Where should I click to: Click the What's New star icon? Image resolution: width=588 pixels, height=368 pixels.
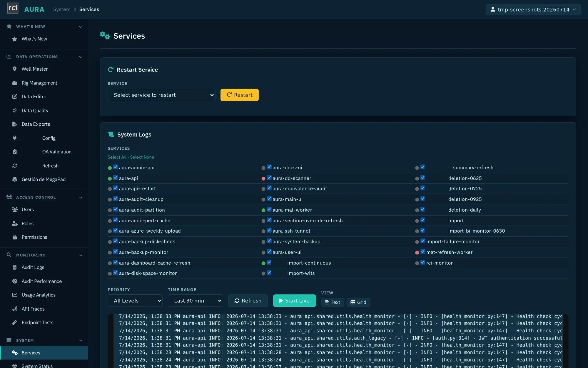point(14,39)
